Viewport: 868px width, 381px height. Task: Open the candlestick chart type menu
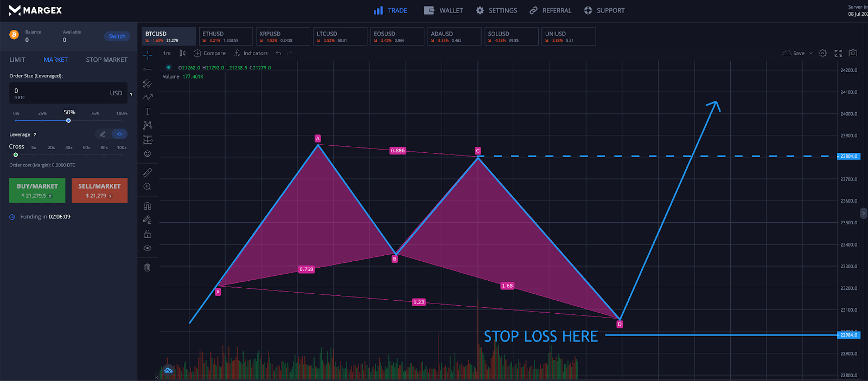point(182,53)
